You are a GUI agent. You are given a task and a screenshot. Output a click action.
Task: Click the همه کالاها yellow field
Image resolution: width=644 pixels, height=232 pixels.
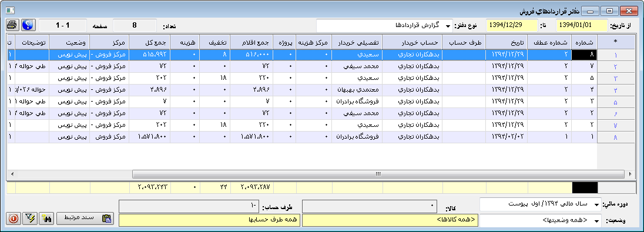pos(391,220)
